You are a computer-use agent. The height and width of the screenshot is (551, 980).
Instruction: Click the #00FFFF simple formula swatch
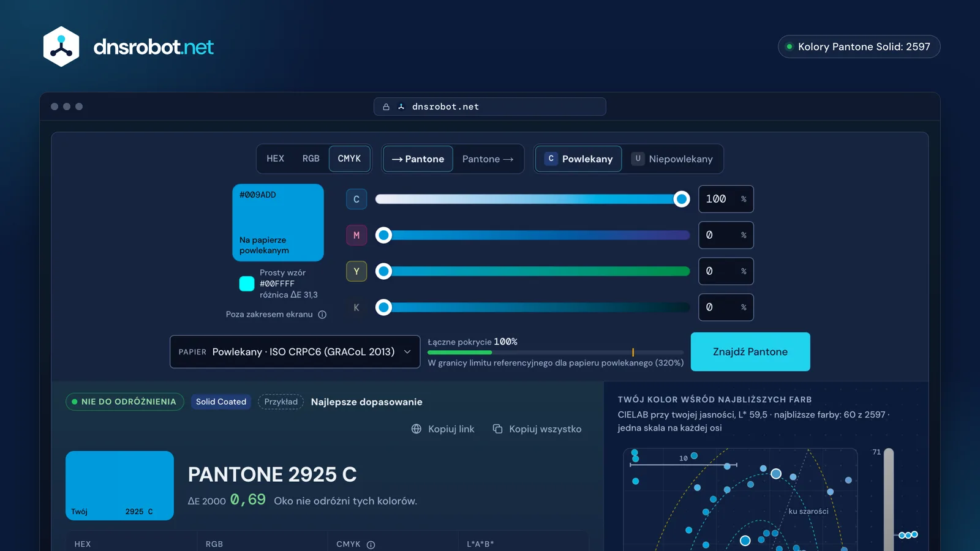pyautogui.click(x=247, y=283)
